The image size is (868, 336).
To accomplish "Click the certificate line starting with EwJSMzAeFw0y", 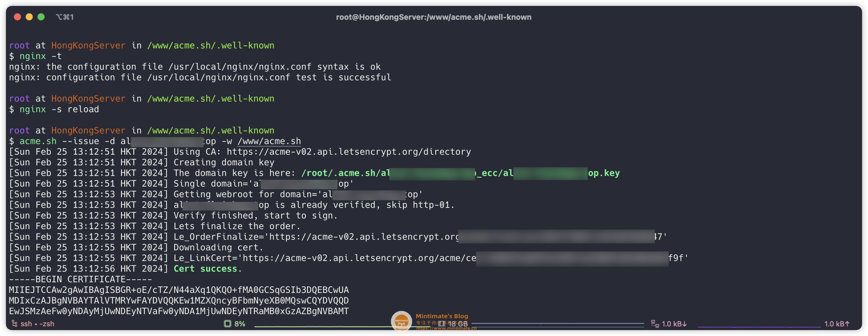I will pyautogui.click(x=179, y=311).
